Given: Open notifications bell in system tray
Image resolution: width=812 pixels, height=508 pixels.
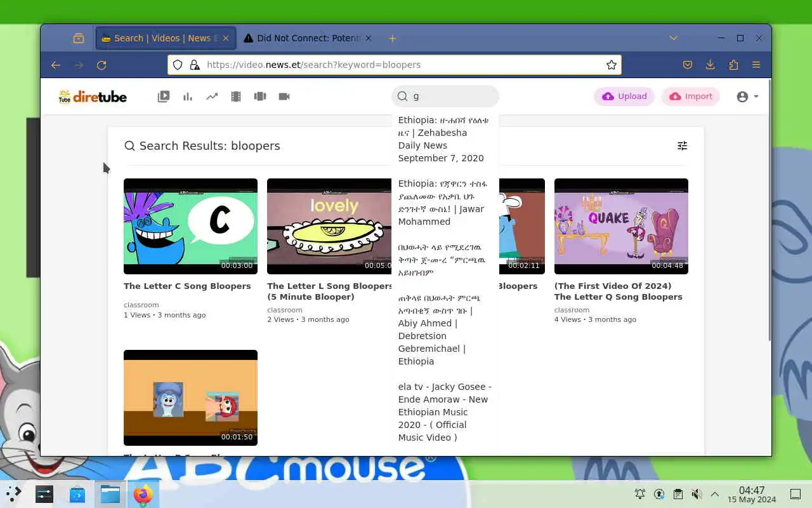Looking at the screenshot, I should 640,494.
